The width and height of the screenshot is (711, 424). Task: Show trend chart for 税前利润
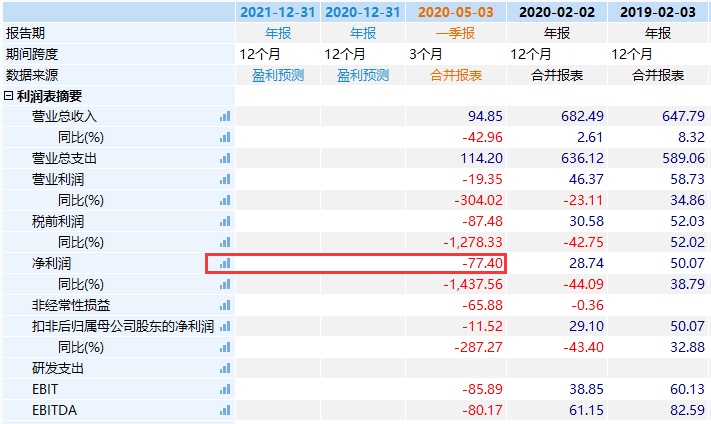click(x=225, y=221)
